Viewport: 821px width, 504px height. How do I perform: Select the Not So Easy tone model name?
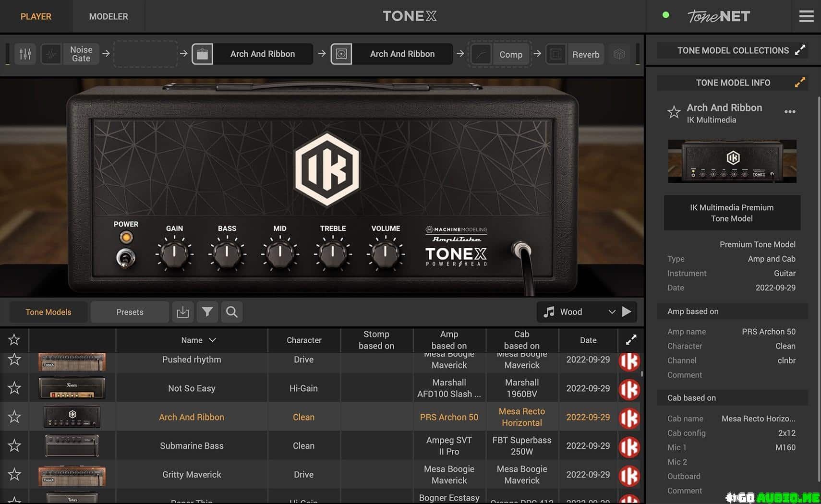tap(192, 388)
